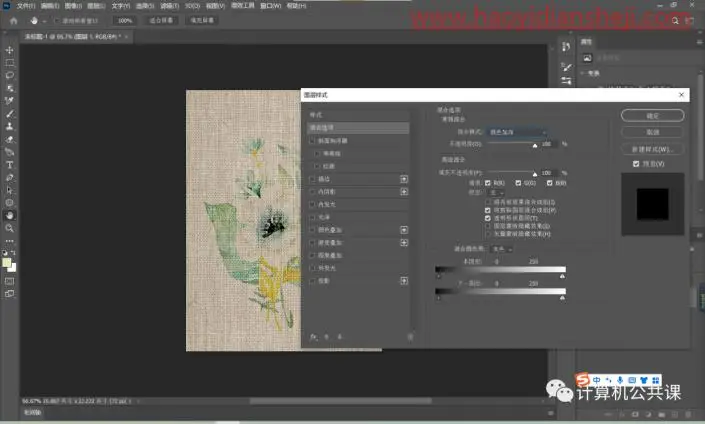Click the Cancel (取消) button
Viewport: 705px width, 424px height.
[x=652, y=132]
